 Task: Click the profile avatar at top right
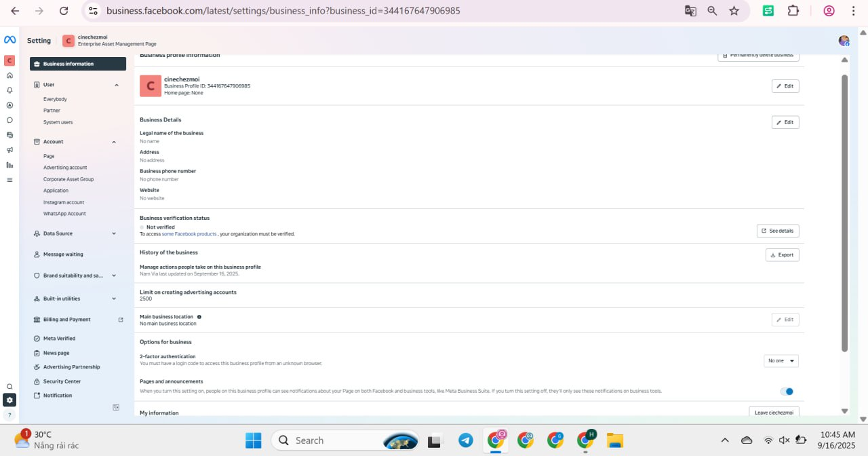844,41
